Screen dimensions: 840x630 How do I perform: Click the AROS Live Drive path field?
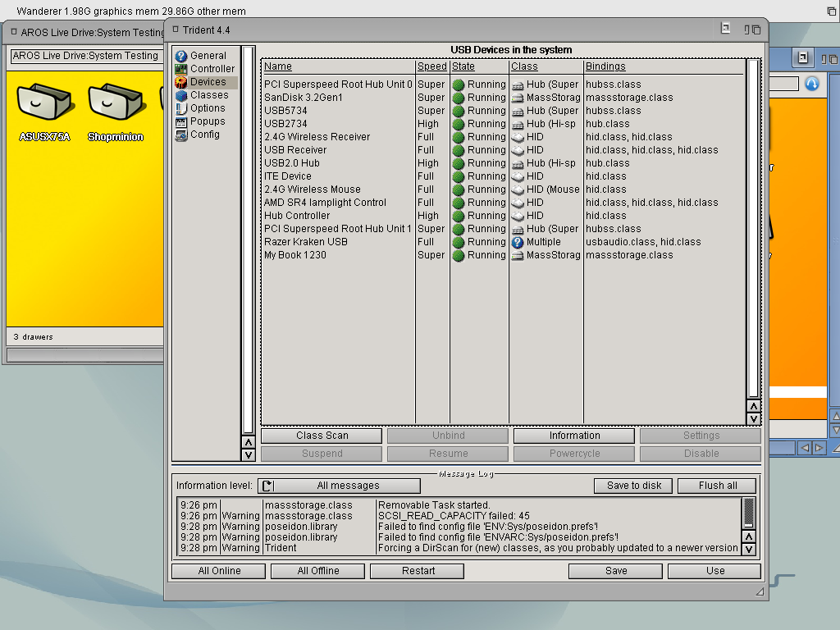click(x=85, y=56)
